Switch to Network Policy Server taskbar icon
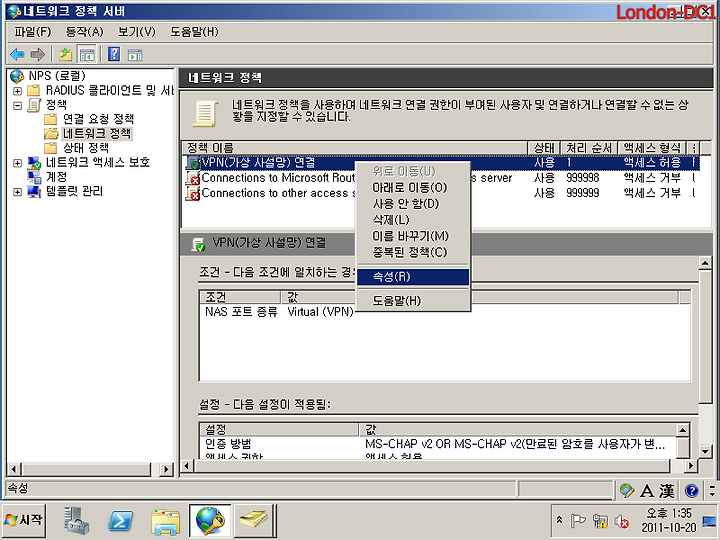 click(210, 521)
